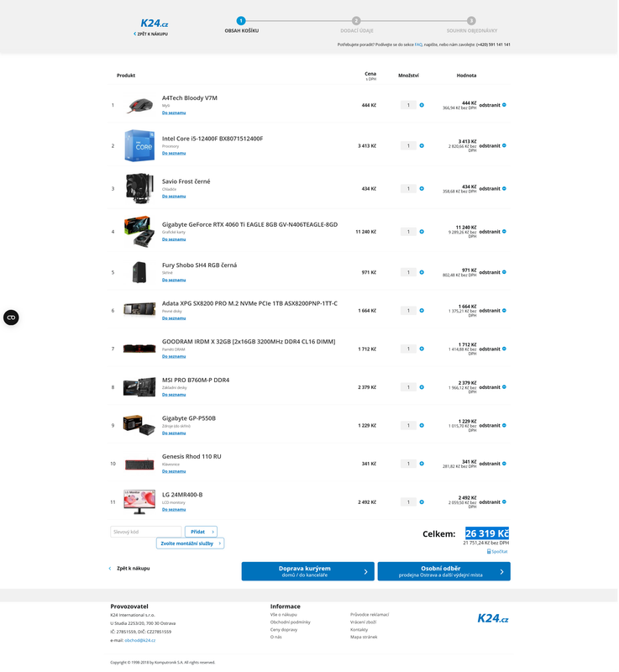The image size is (619, 672).
Task: Click the K24.cz logo in footer
Action: [494, 619]
